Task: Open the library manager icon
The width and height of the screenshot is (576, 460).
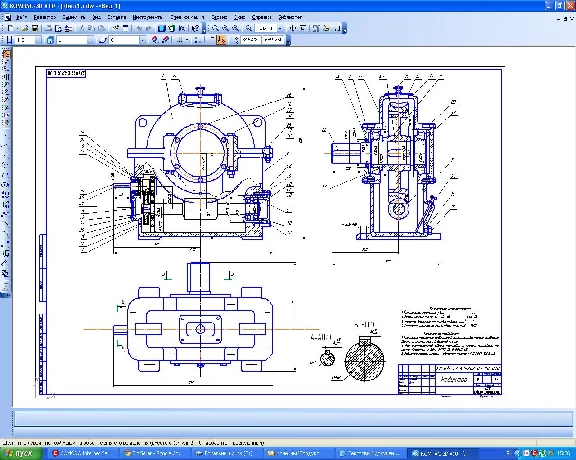Action: tap(162, 28)
